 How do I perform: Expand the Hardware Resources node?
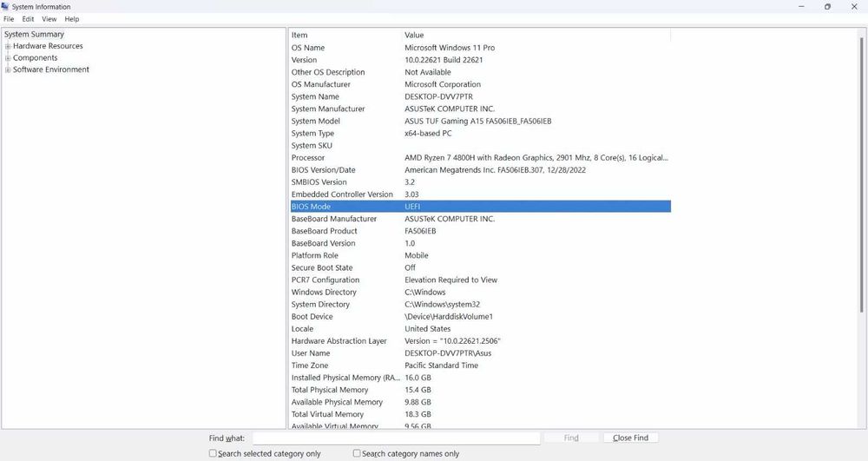click(8, 47)
